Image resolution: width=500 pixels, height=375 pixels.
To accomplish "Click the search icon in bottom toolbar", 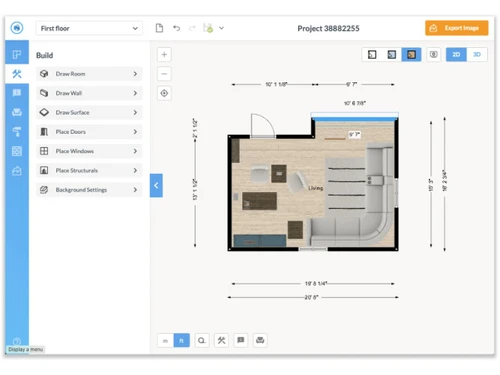I will [202, 340].
